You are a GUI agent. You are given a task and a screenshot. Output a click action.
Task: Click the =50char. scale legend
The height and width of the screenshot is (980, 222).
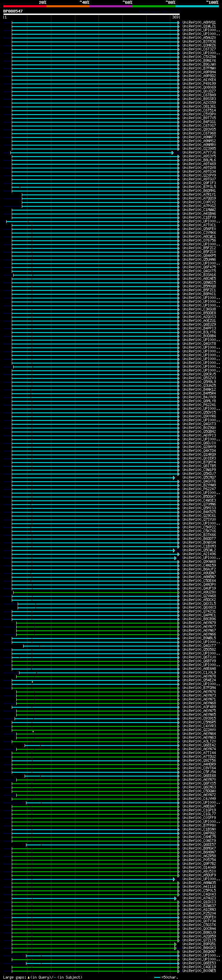(166, 977)
